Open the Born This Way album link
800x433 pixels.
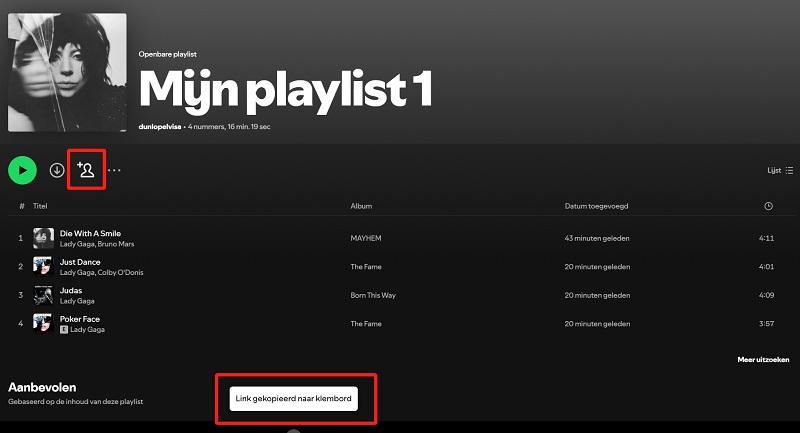coord(373,295)
